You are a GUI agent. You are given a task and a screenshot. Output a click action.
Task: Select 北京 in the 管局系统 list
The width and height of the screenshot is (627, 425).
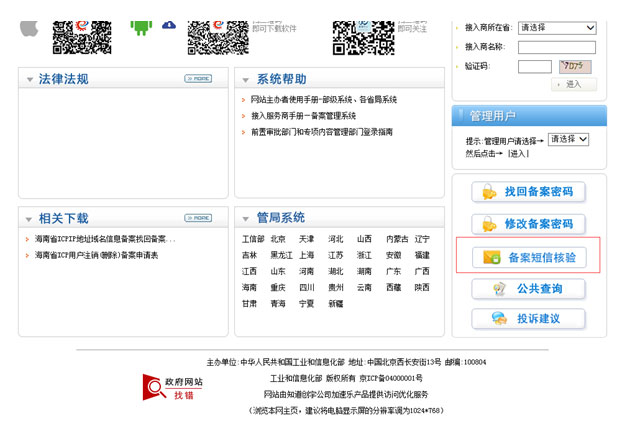(278, 239)
